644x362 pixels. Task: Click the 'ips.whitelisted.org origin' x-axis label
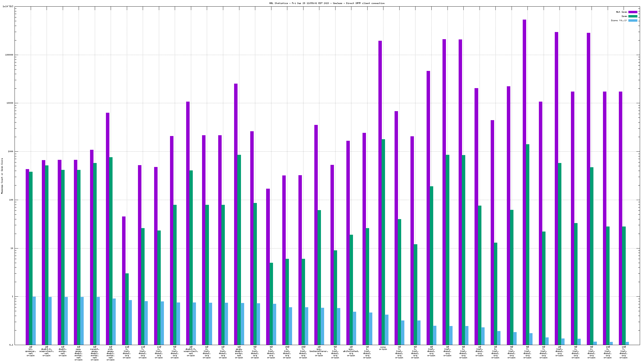coord(351,351)
